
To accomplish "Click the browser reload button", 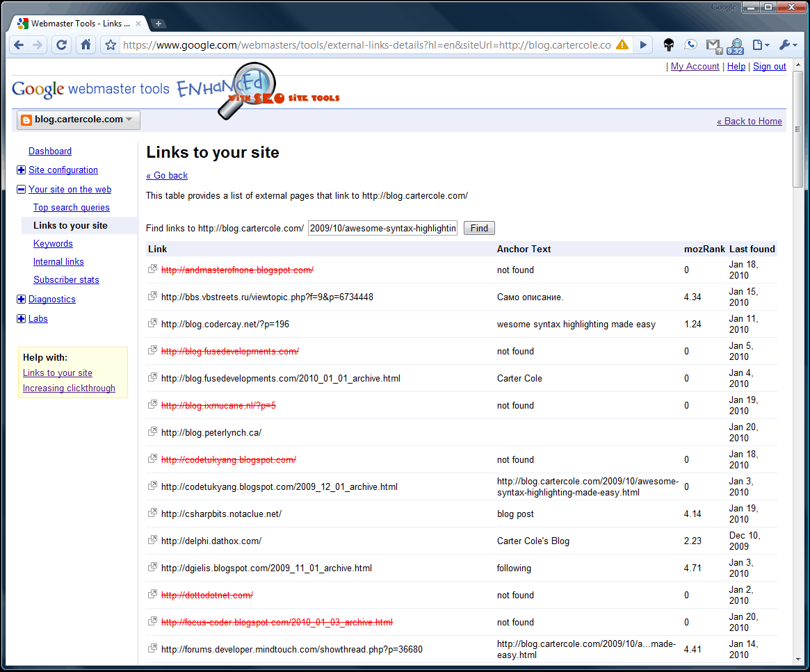I will tap(61, 45).
